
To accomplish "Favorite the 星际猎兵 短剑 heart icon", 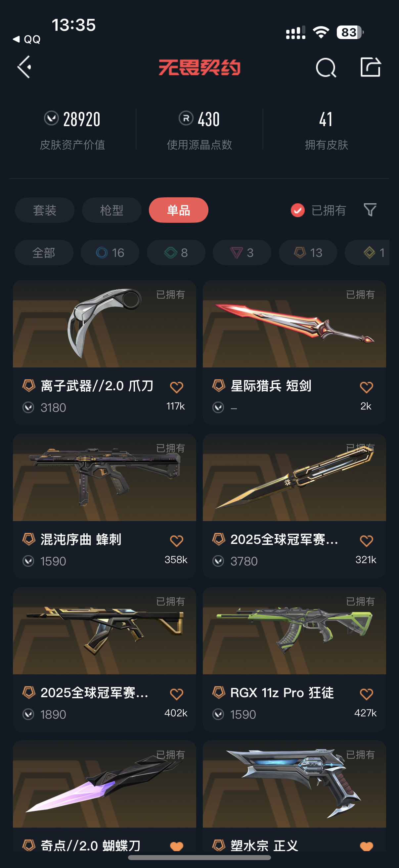I will pos(366,387).
